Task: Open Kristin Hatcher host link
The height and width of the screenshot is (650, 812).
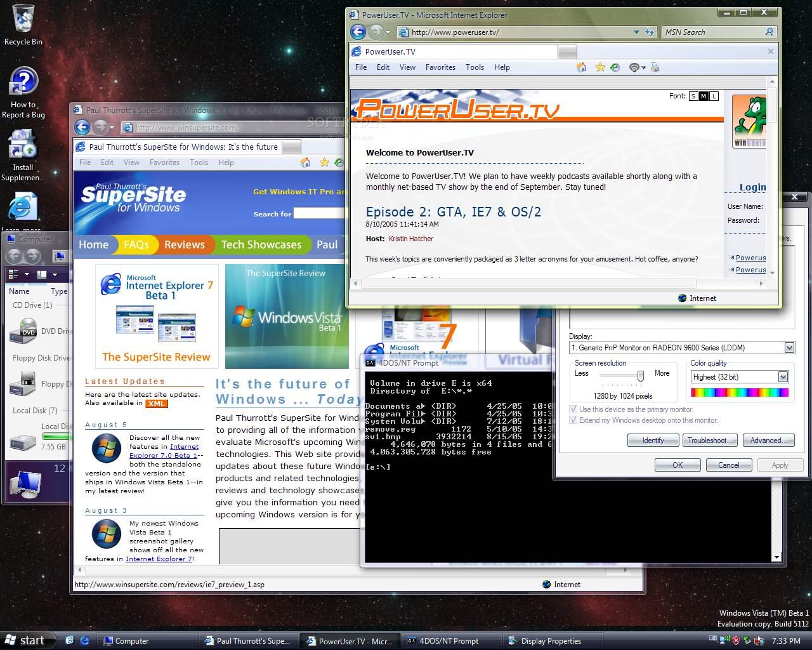Action: click(x=411, y=239)
